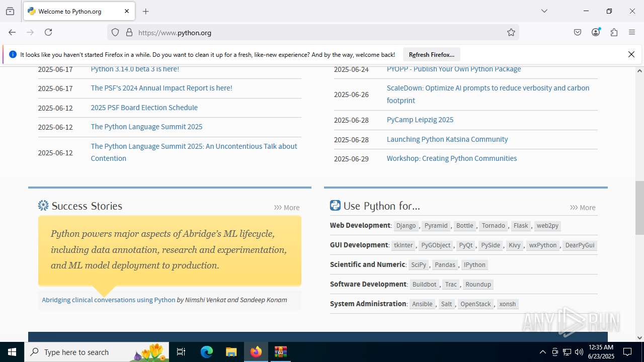Click the Kivy tag

click(x=515, y=245)
